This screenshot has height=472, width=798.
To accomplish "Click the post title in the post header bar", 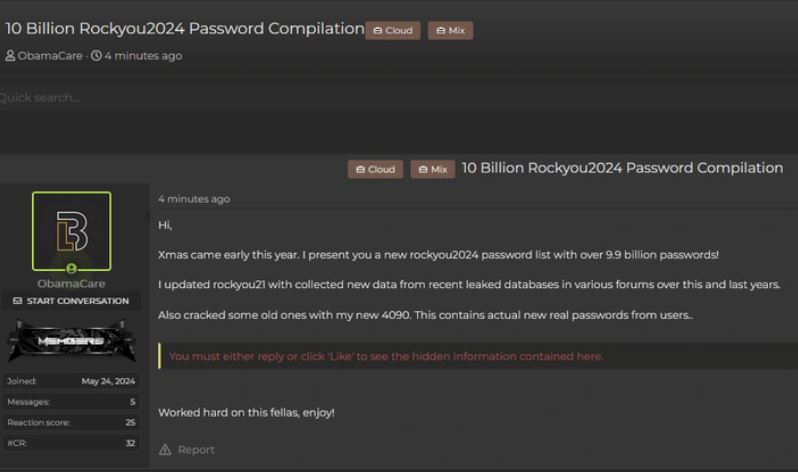I will point(622,168).
